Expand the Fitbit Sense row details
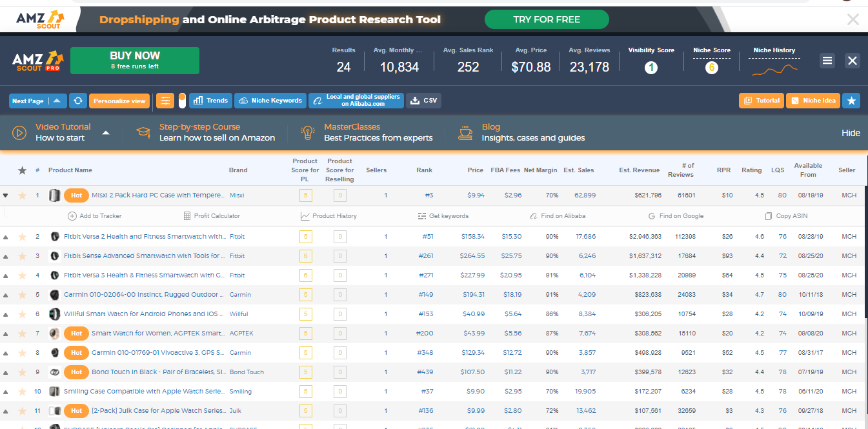The image size is (868, 429). tap(6, 256)
